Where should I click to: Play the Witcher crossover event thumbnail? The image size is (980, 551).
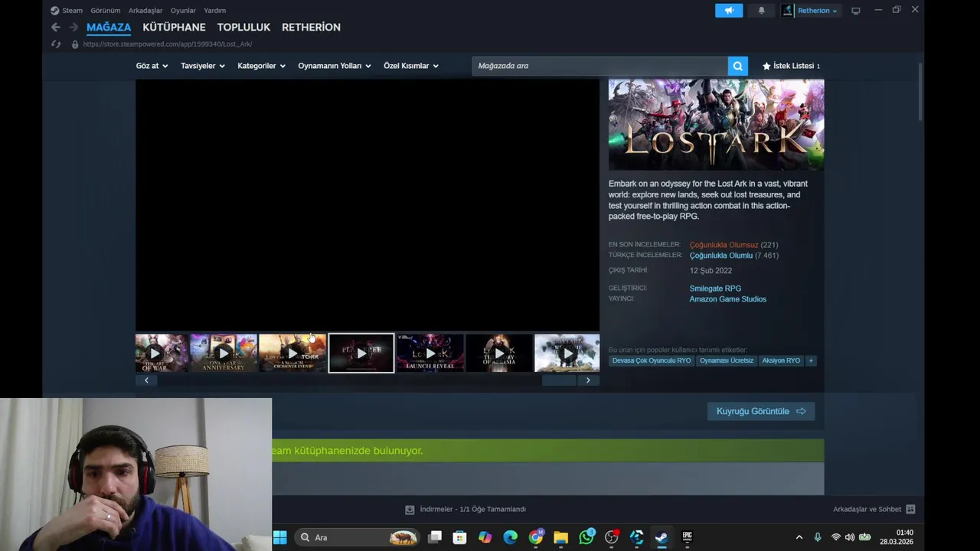(x=292, y=353)
